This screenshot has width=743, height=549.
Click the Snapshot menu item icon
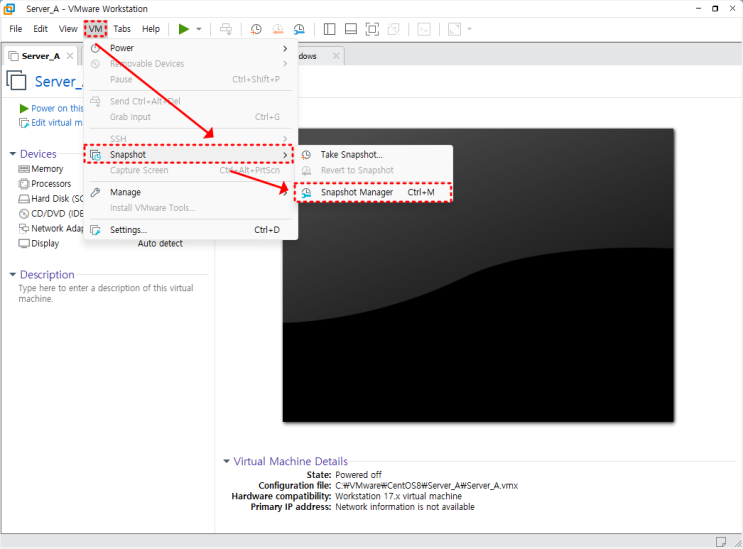(x=96, y=155)
